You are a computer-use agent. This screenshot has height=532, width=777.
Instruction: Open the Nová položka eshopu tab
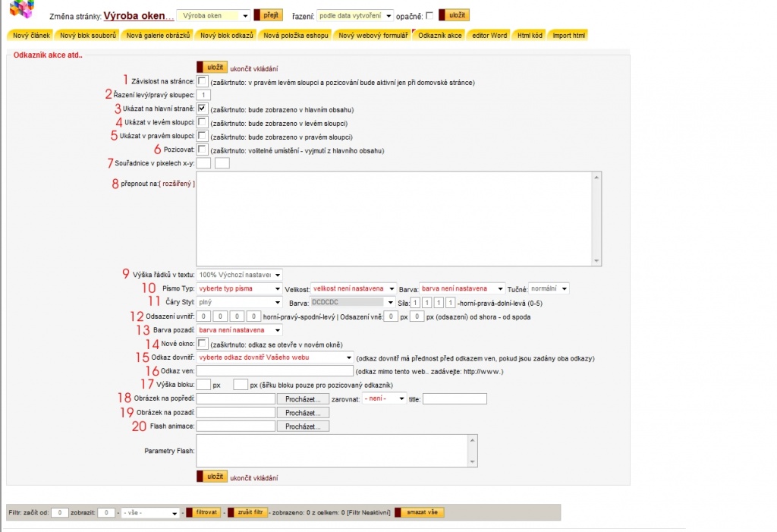pos(296,35)
